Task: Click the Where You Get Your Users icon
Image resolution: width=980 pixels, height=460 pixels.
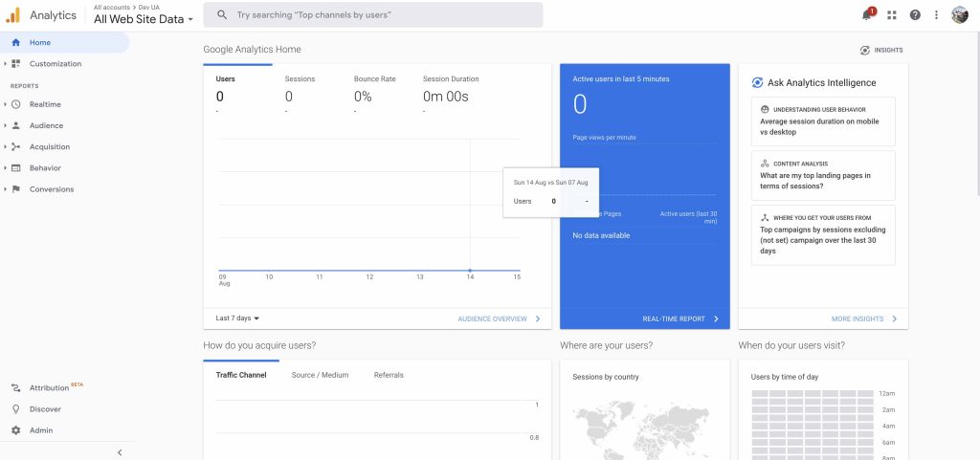Action: 765,218
